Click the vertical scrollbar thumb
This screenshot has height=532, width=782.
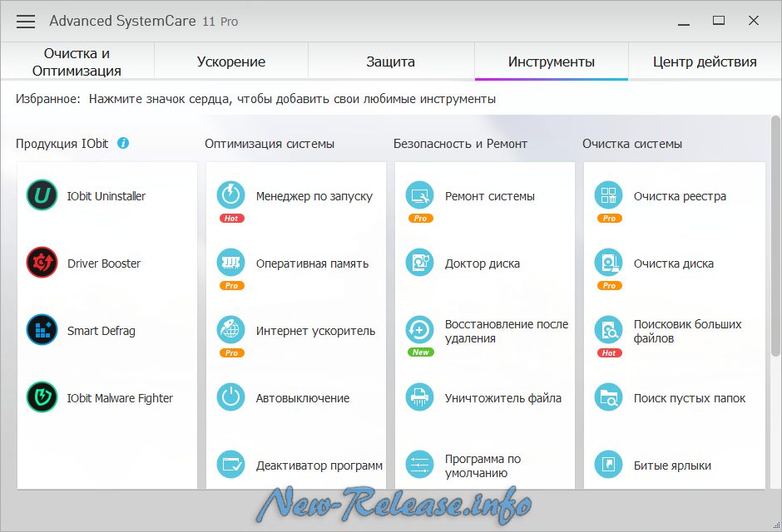[775, 236]
